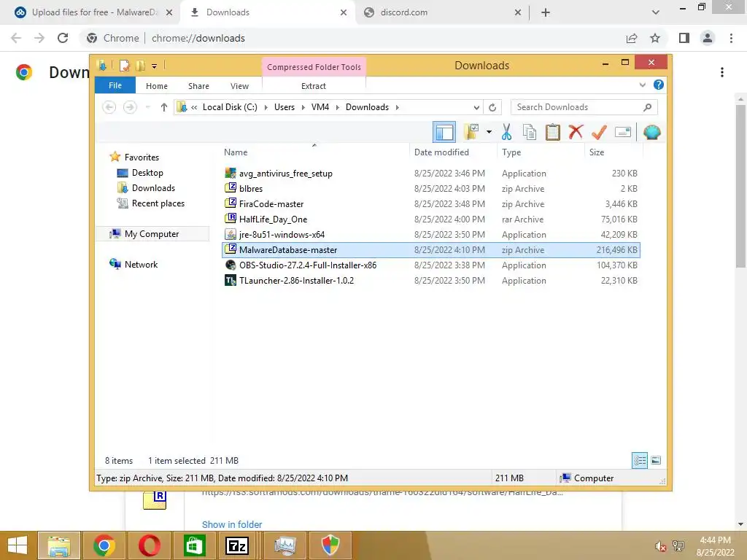Click the Classic Shell shell icon
The image size is (747, 560).
(x=651, y=132)
